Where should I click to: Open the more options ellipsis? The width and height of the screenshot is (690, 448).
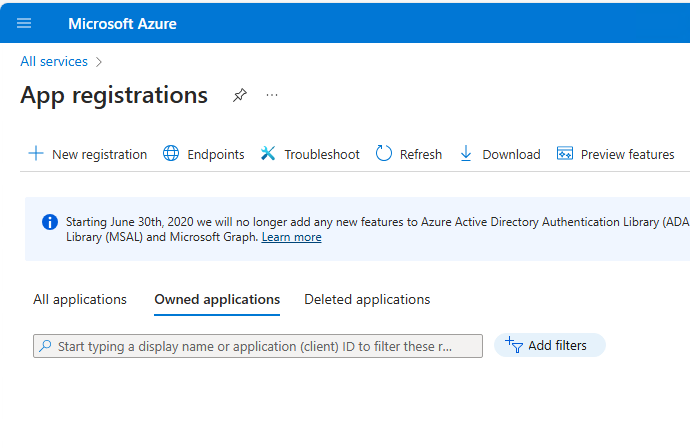pos(272,95)
